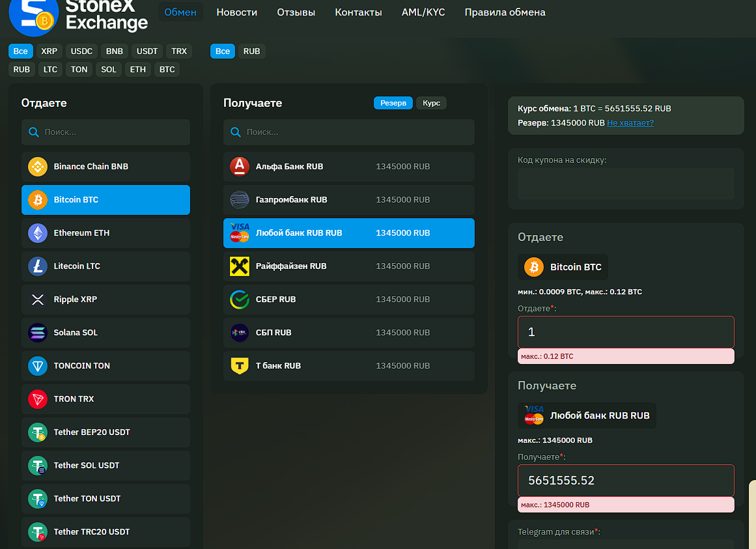Viewport: 756px width, 549px height.
Task: Select the Bitcoin BTC icon in the Отдаете list
Action: (x=38, y=200)
